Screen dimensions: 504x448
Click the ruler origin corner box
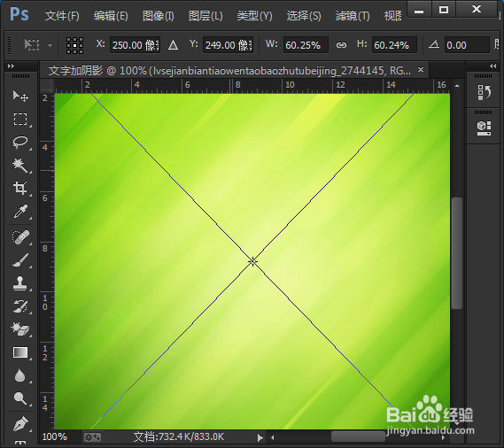pos(47,86)
